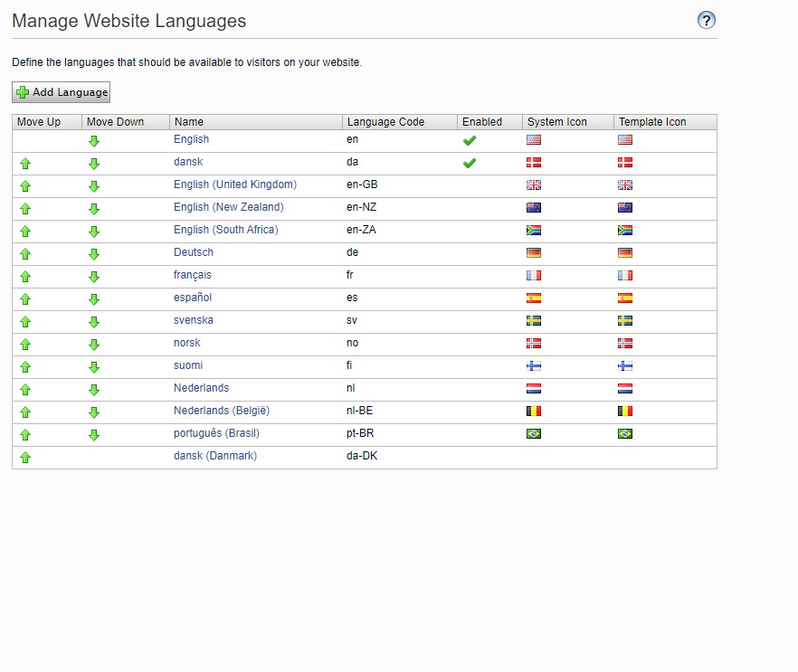Viewport: 798px width, 672px height.
Task: Click the Brazil template icon flag
Action: point(625,434)
